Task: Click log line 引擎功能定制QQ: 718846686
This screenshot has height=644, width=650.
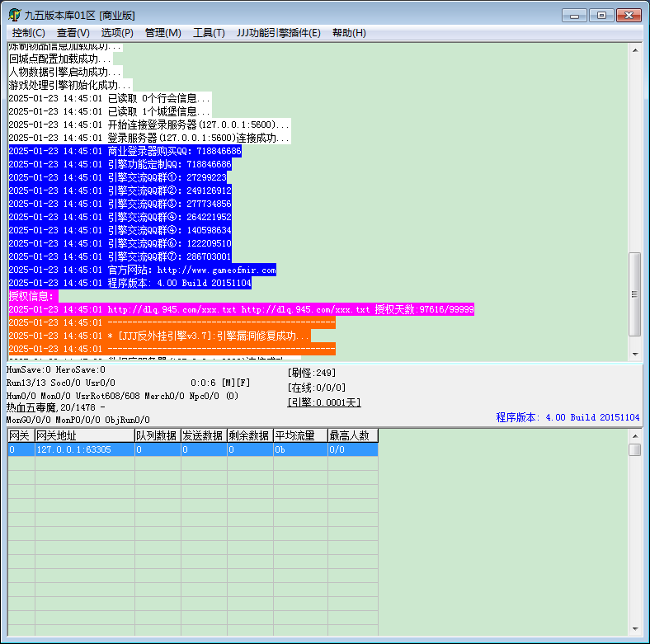Action: coord(120,164)
